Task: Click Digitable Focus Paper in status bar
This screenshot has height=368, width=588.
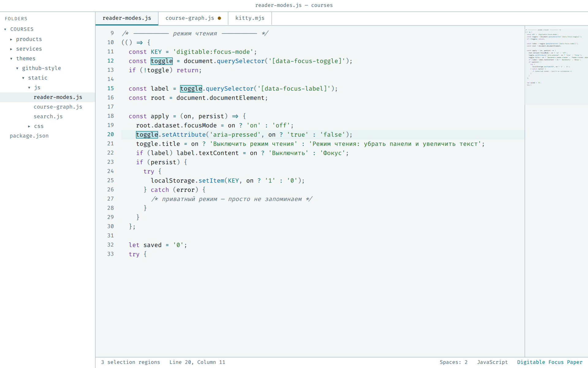Action: [x=550, y=362]
